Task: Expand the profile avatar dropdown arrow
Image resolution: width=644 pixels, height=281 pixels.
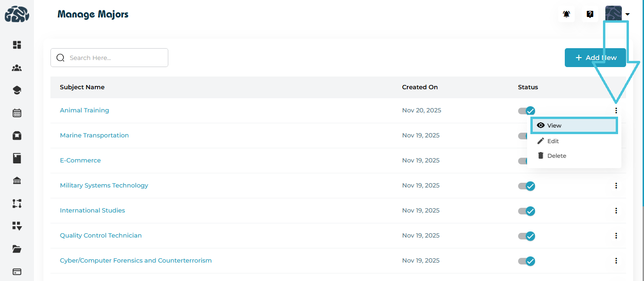Action: click(x=627, y=15)
